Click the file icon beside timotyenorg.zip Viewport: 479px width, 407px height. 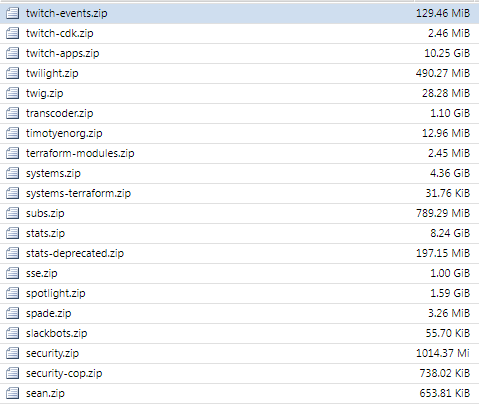click(12, 133)
